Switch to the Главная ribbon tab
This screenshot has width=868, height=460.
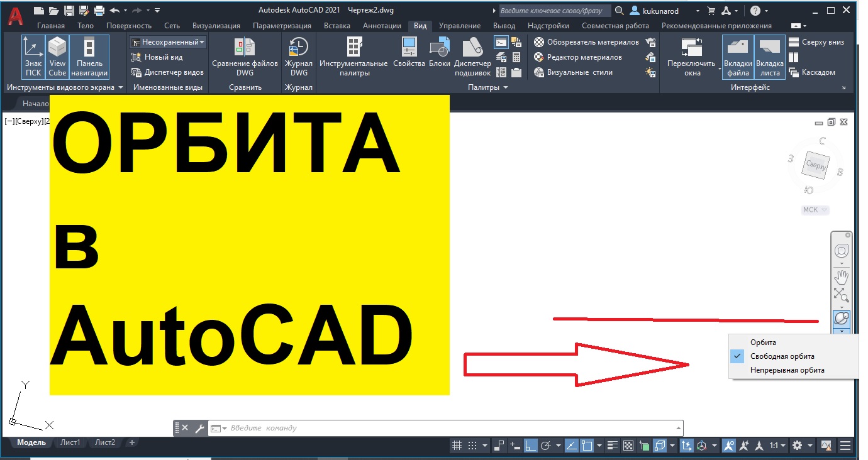51,26
